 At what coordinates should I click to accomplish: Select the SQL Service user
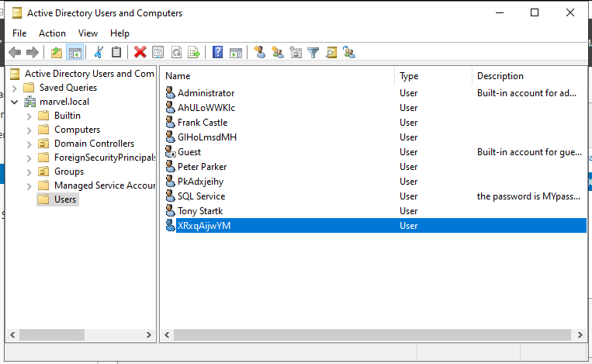pyautogui.click(x=201, y=196)
